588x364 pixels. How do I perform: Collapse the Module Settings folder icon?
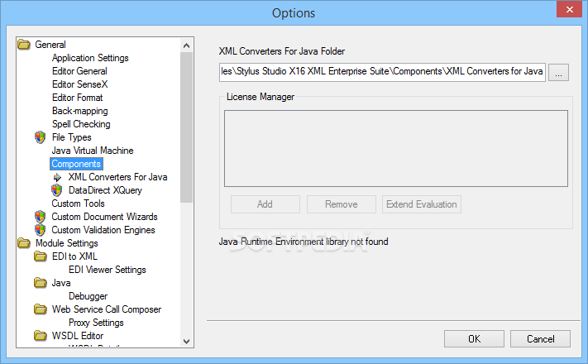[x=24, y=243]
